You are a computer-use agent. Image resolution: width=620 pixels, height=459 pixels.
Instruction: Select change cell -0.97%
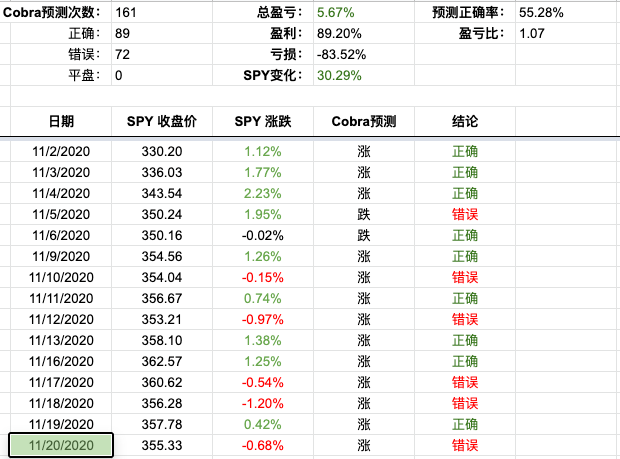pyautogui.click(x=263, y=319)
